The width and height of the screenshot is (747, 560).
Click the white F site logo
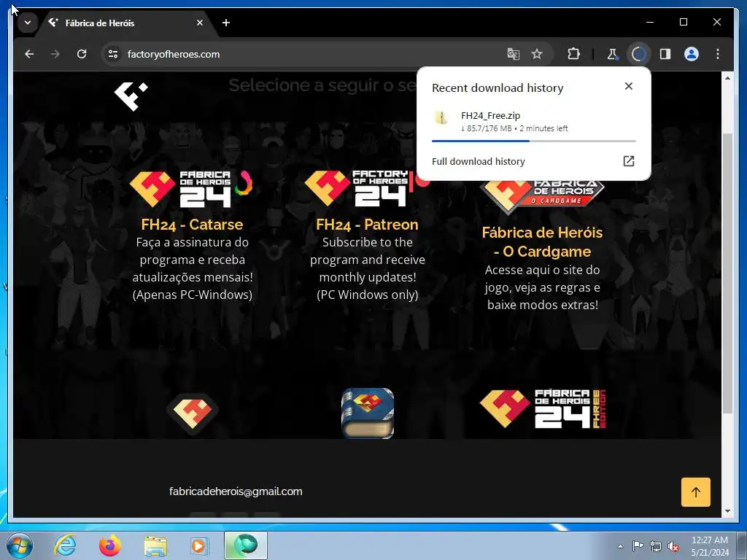coord(131,96)
